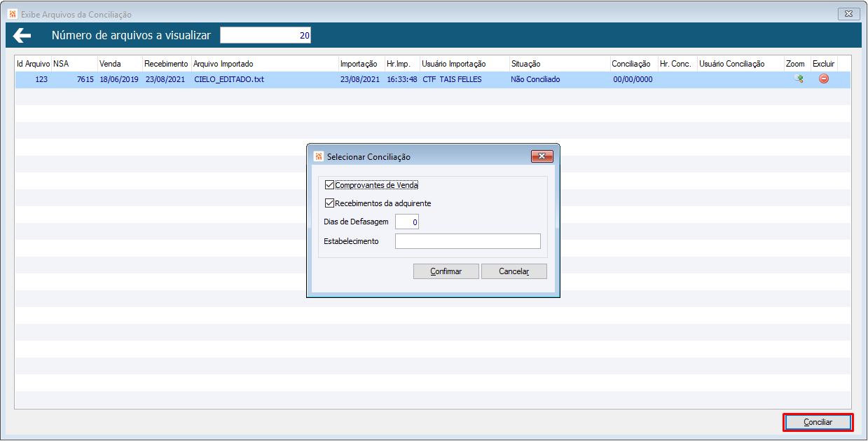The image size is (868, 441).
Task: Click the Zoom column header
Action: click(x=797, y=64)
